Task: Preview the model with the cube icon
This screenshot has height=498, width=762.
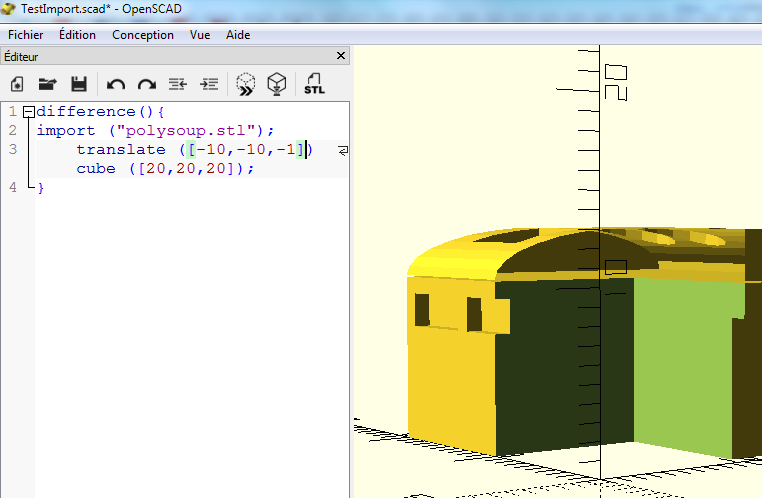Action: coord(246,84)
